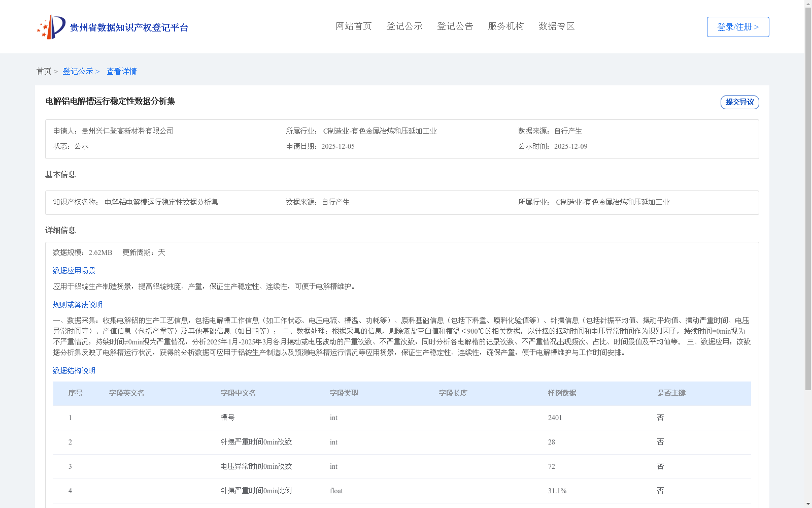
Task: Click the 样例数据 column header
Action: [x=562, y=393]
